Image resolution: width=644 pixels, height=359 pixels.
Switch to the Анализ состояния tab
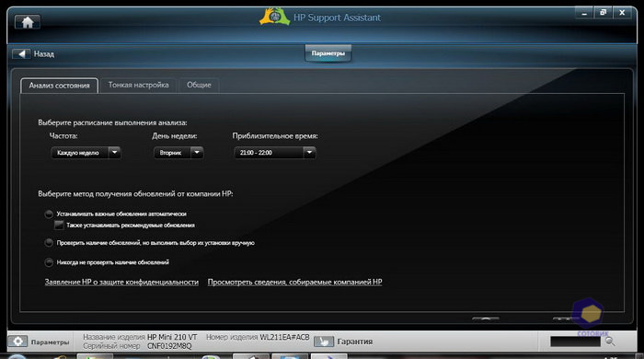click(x=59, y=86)
